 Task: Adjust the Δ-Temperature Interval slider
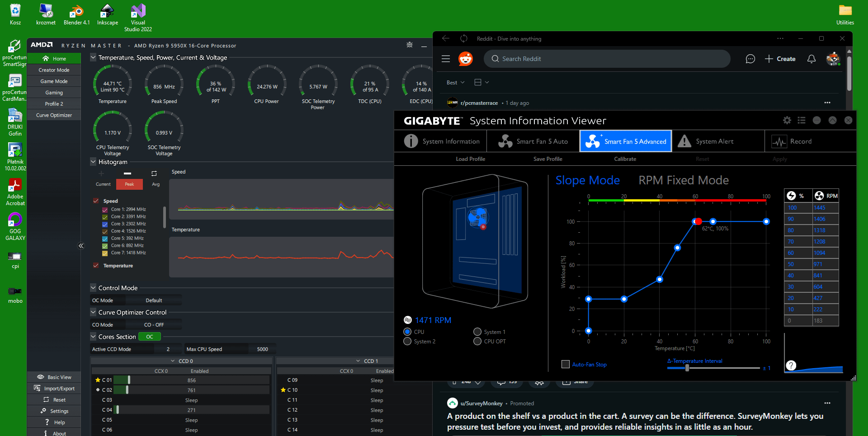[687, 368]
